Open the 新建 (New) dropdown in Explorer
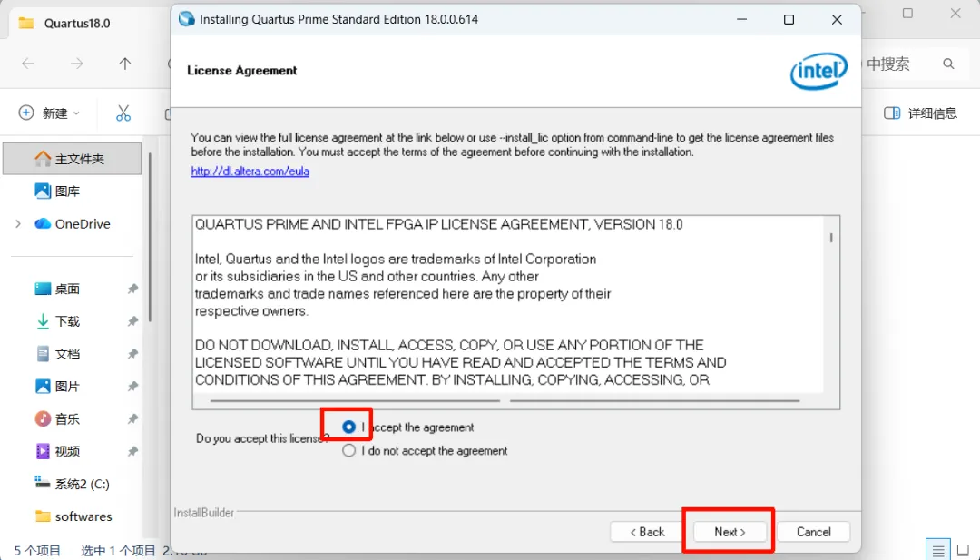 [x=49, y=113]
